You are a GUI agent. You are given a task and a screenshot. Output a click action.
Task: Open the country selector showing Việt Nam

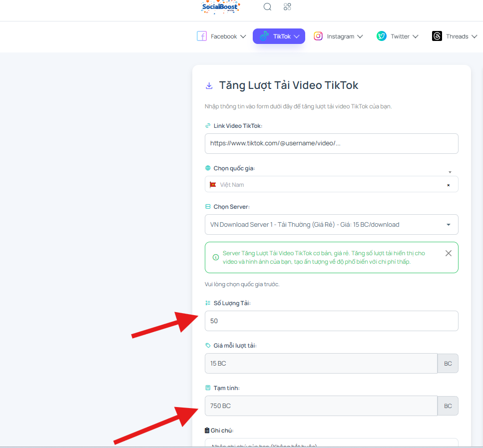(332, 184)
